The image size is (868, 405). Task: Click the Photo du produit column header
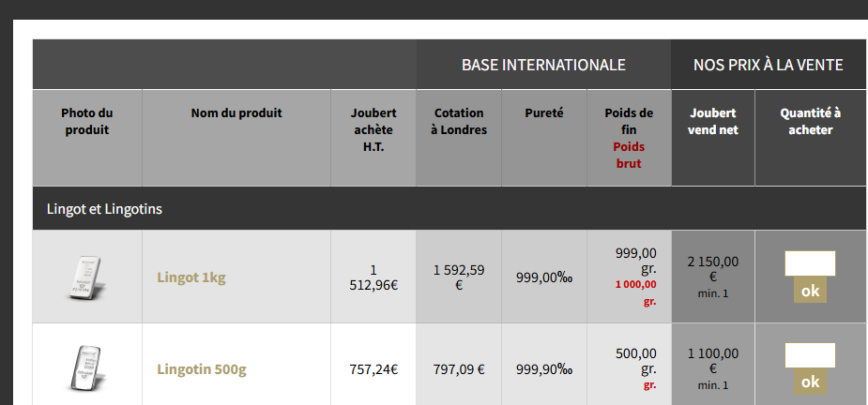coord(87,121)
